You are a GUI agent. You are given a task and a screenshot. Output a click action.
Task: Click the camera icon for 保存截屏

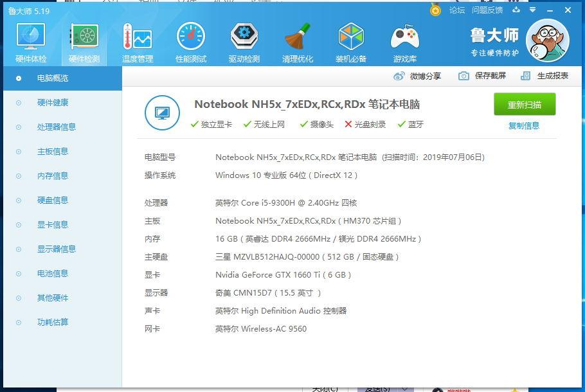click(x=464, y=76)
